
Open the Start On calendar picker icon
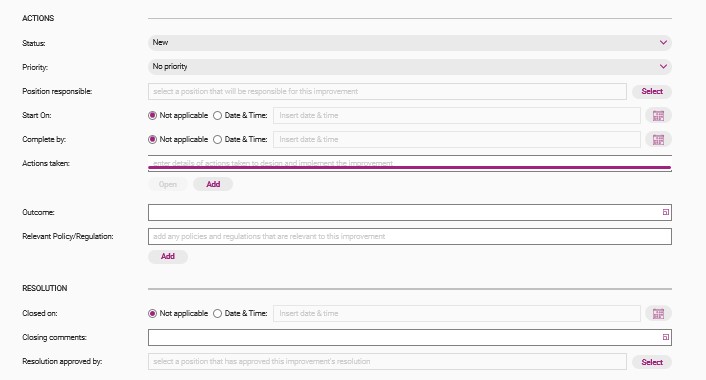pos(658,116)
